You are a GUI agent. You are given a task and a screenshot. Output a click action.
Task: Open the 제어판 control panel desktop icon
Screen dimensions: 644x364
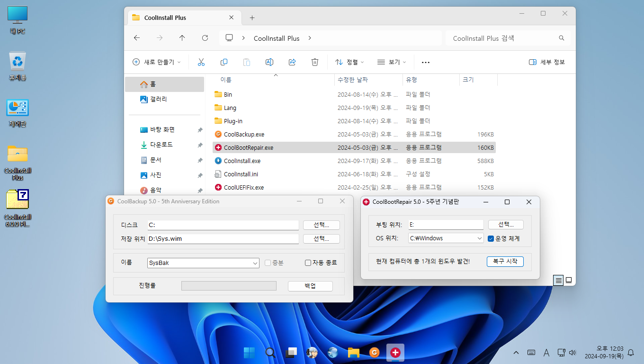pyautogui.click(x=18, y=113)
